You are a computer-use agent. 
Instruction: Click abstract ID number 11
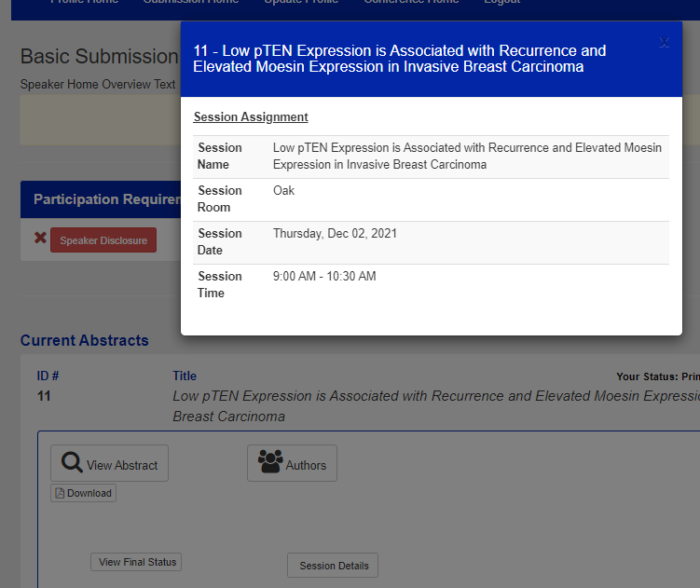click(44, 396)
